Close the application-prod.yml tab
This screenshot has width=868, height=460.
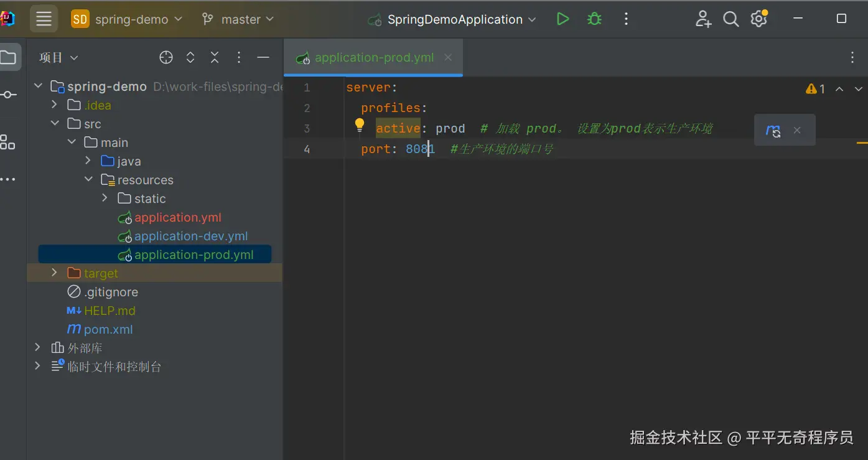point(448,57)
